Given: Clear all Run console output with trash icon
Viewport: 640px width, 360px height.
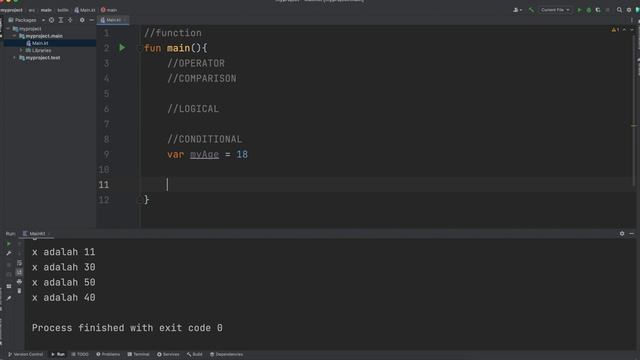Looking at the screenshot, I should pos(19,291).
